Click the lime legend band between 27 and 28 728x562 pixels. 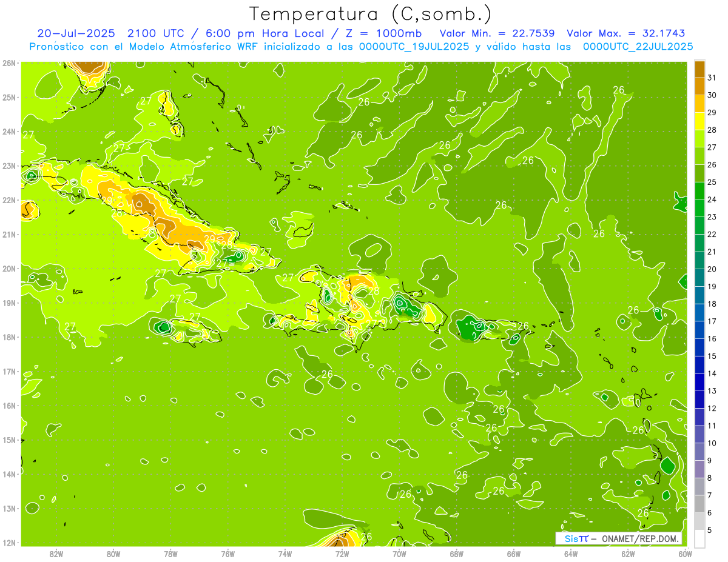tap(699, 138)
